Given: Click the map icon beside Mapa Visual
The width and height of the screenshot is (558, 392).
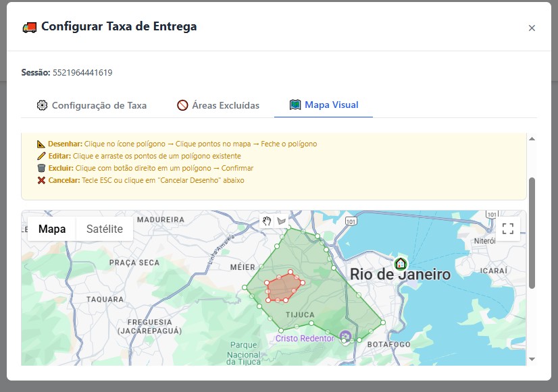Looking at the screenshot, I should click(x=295, y=105).
